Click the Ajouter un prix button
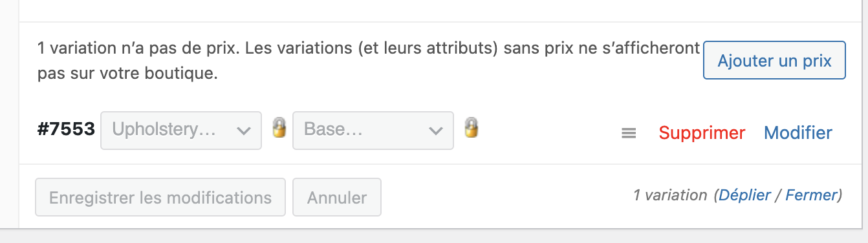The image size is (868, 243). click(x=774, y=61)
